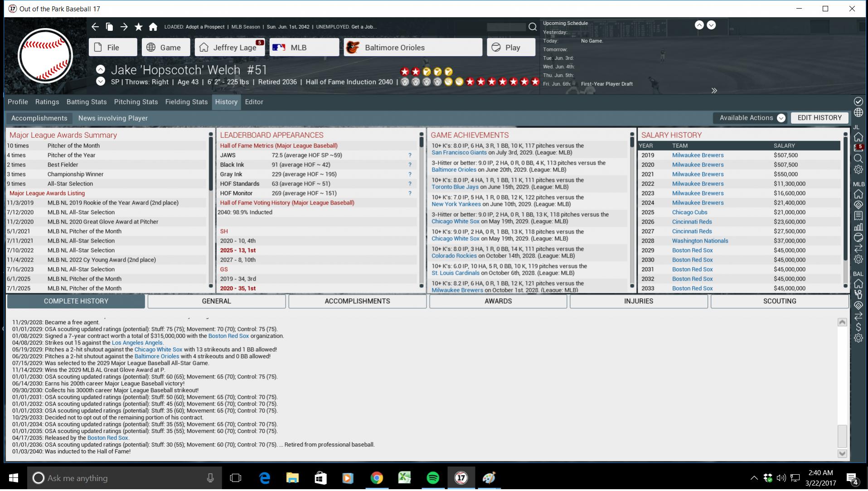This screenshot has height=491, width=868.
Task: Click the search icon in the right sidebar
Action: 858,159
